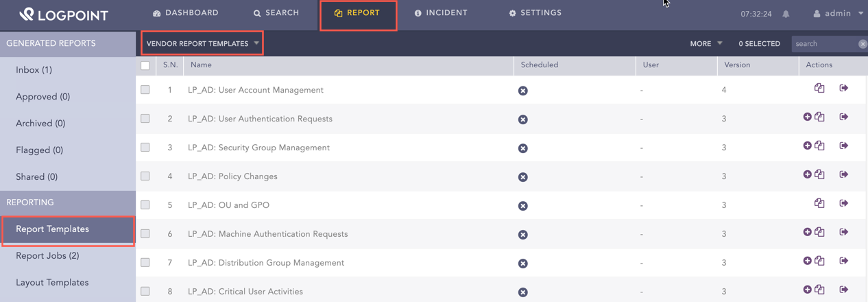Clone the LP_AD: Policy Changes template

[819, 174]
